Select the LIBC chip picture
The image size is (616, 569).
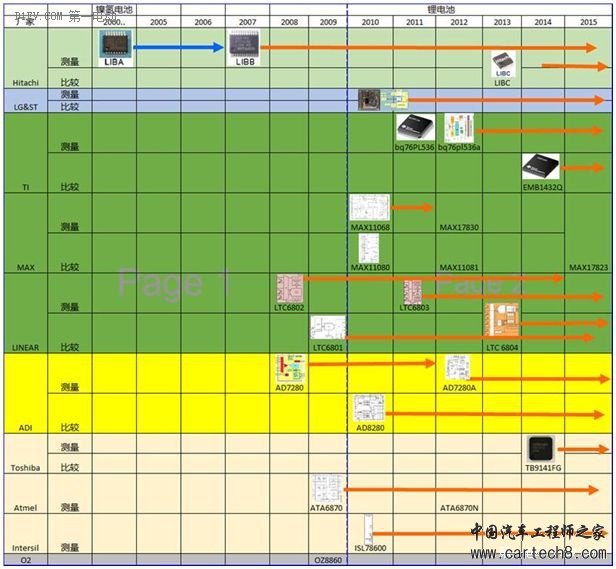pos(502,65)
